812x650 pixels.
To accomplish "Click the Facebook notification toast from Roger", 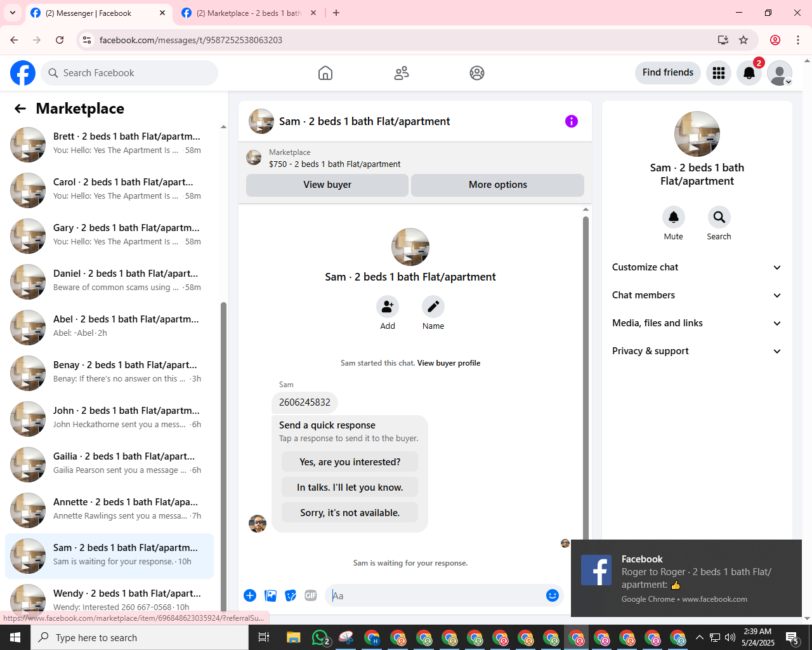I will click(686, 578).
